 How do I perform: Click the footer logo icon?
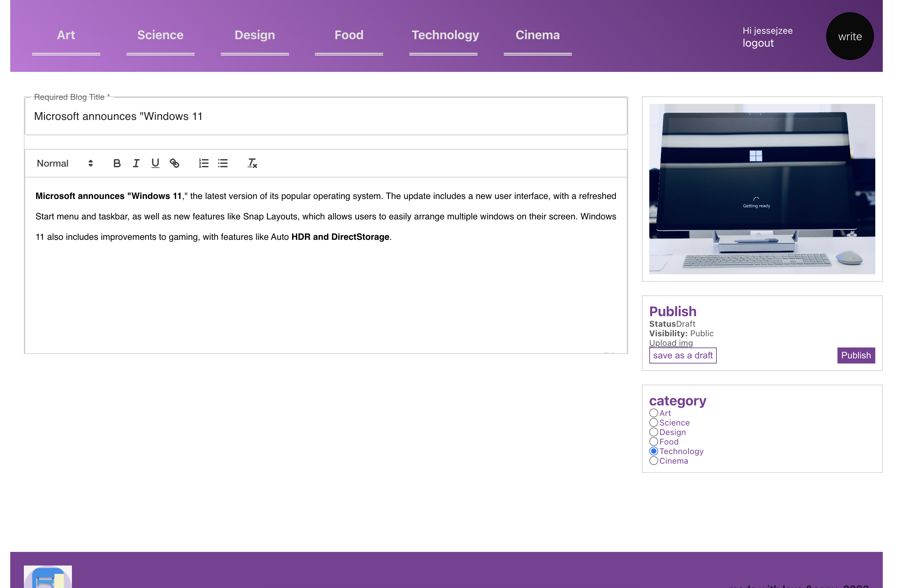click(x=47, y=577)
